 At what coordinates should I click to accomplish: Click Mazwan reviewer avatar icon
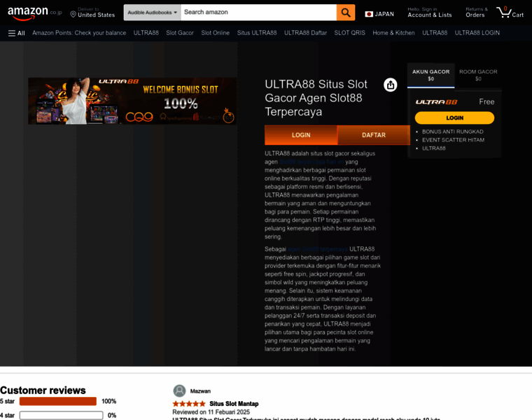click(x=179, y=391)
